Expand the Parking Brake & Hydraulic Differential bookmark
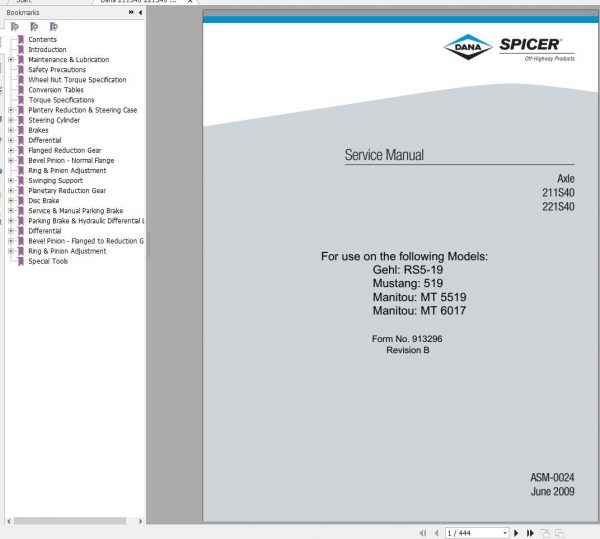The height and width of the screenshot is (539, 600). 11,221
